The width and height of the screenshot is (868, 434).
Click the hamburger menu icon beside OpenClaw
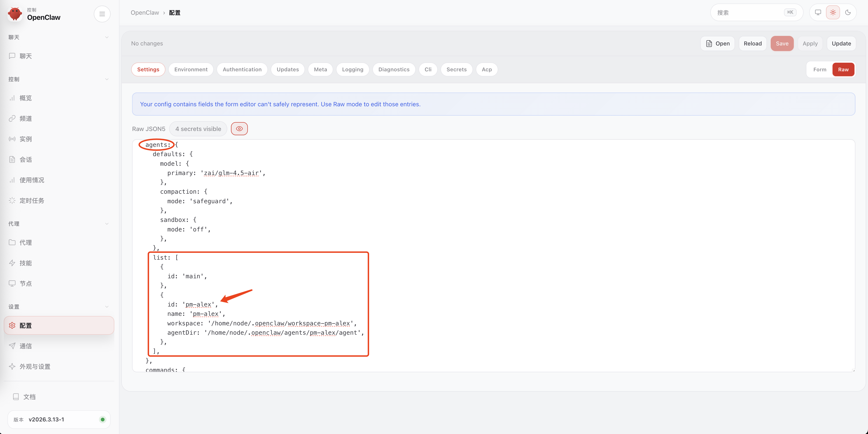point(102,14)
